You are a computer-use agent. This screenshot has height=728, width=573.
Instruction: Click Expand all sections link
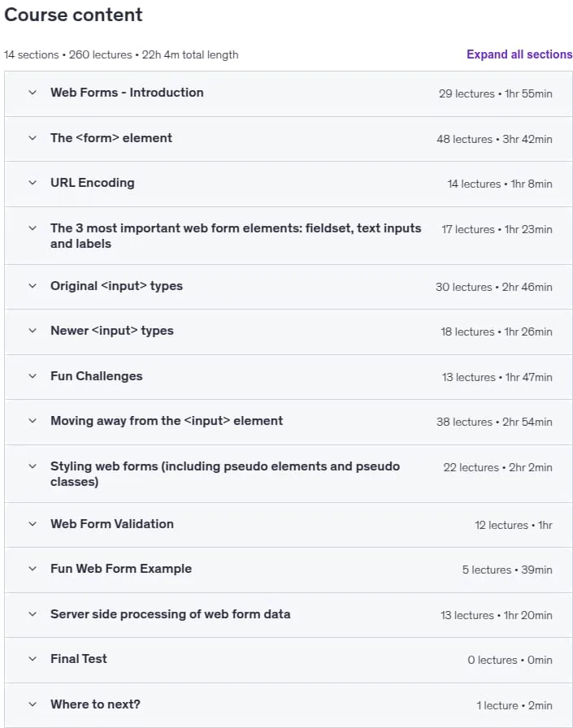pos(519,54)
